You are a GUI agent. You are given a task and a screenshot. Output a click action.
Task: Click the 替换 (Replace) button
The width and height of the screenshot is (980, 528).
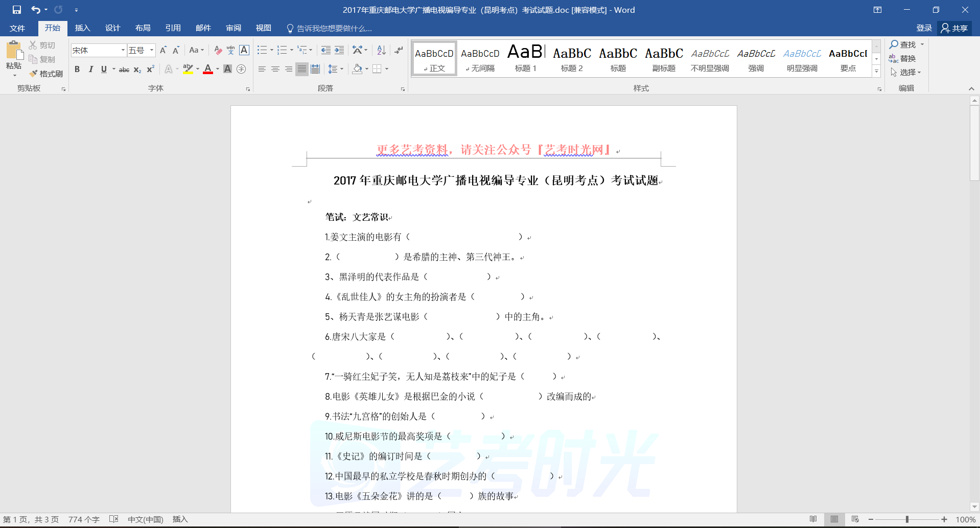pyautogui.click(x=903, y=58)
